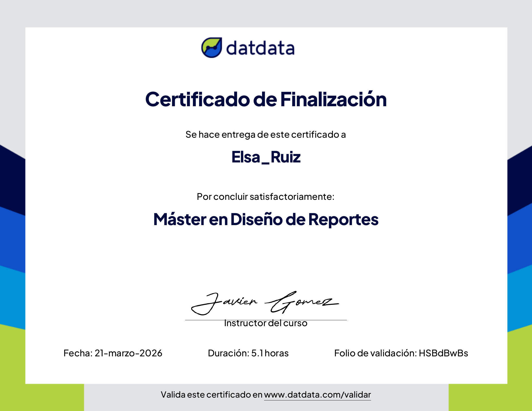Select the recipient name Elsa_Ruiz

[266, 157]
